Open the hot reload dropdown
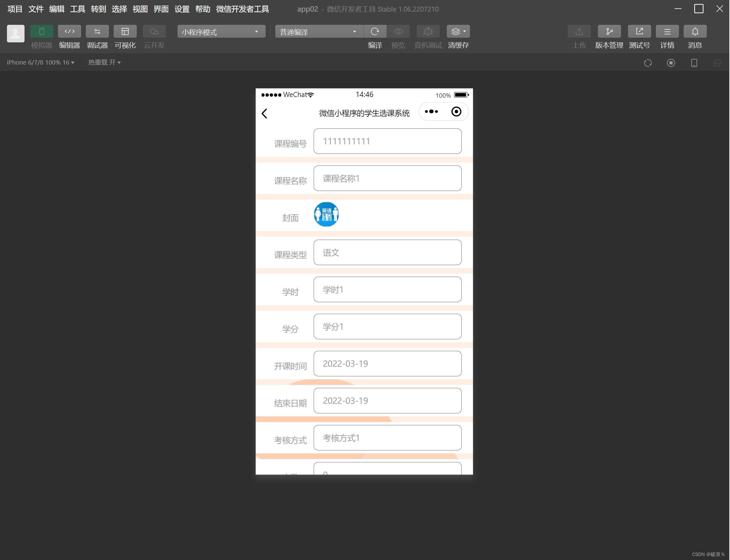This screenshot has width=730, height=560. click(x=104, y=62)
